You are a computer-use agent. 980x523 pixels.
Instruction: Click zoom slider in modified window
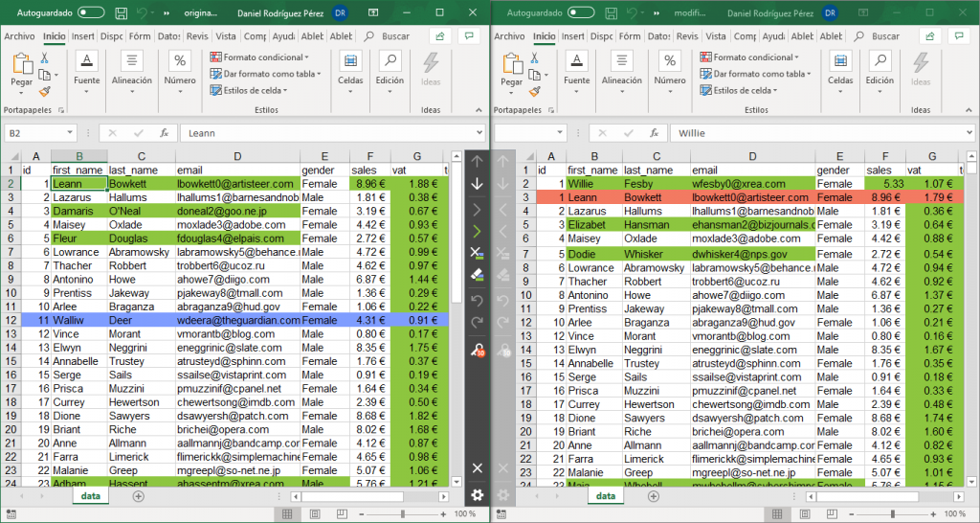893,513
